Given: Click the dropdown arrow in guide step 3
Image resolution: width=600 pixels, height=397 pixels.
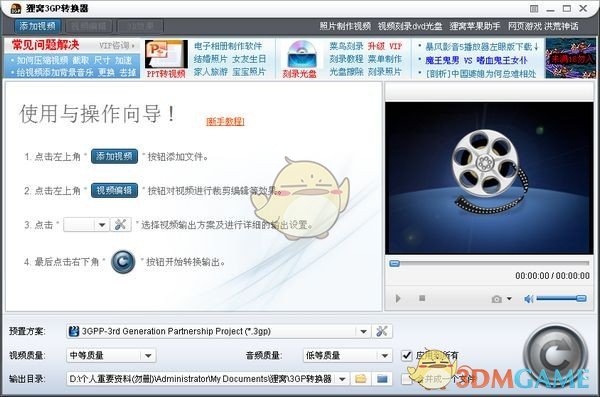Looking at the screenshot, I should point(102,225).
